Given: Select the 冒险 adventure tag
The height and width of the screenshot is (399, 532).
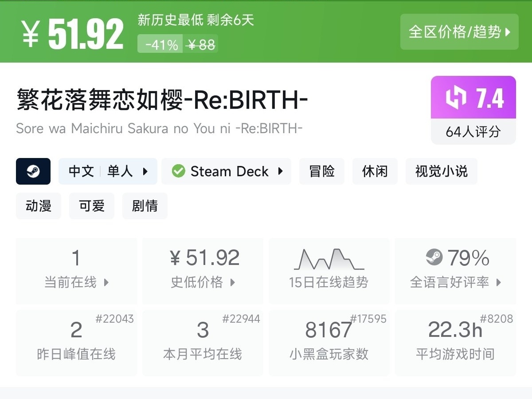Looking at the screenshot, I should (x=322, y=171).
